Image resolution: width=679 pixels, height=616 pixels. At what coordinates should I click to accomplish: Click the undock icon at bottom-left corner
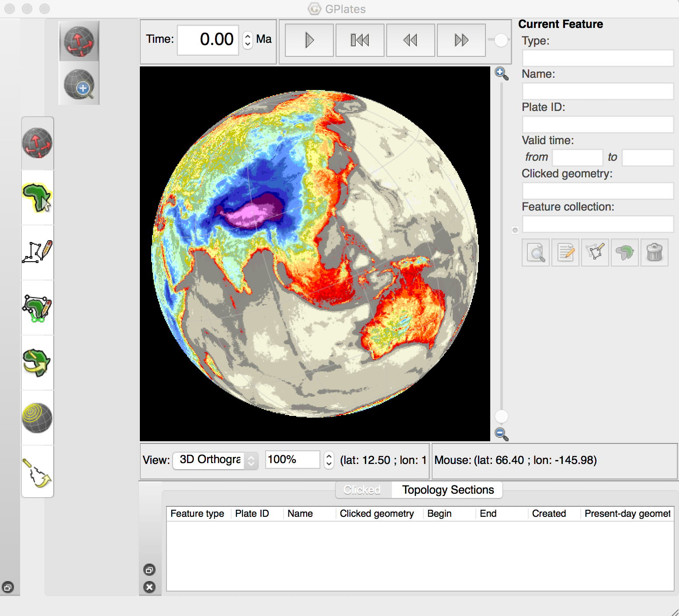pos(8,587)
